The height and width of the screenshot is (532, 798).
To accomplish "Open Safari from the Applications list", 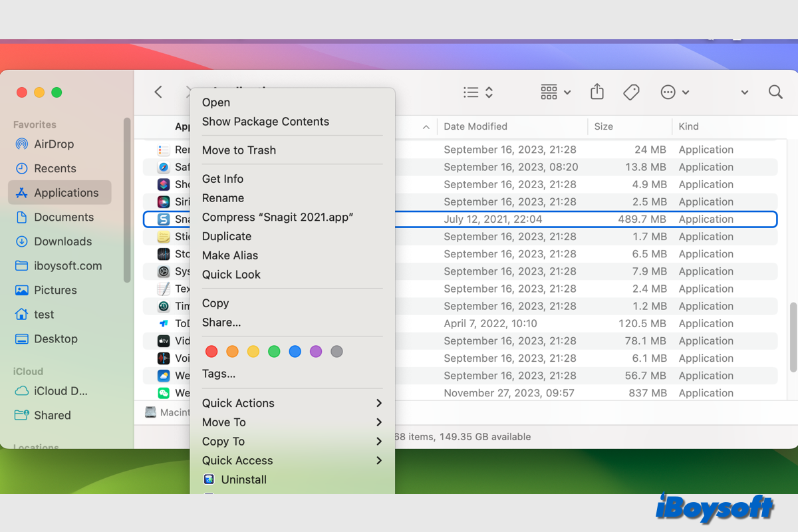I will [x=164, y=166].
